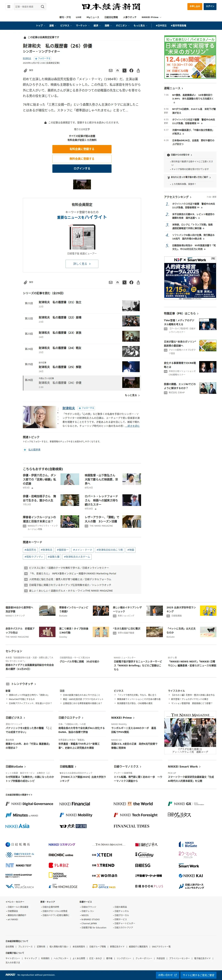The width and height of the screenshot is (222, 980).
Task: Expand the 国際 navigation dropdown
Action: (x=108, y=25)
